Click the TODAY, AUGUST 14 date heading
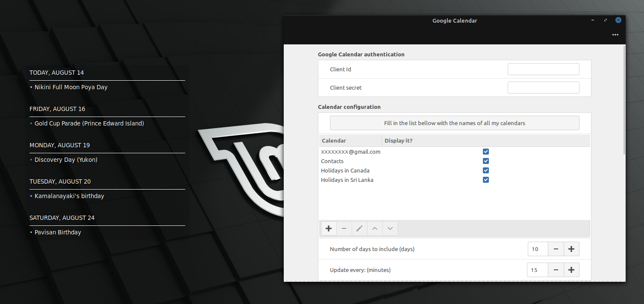 click(56, 73)
